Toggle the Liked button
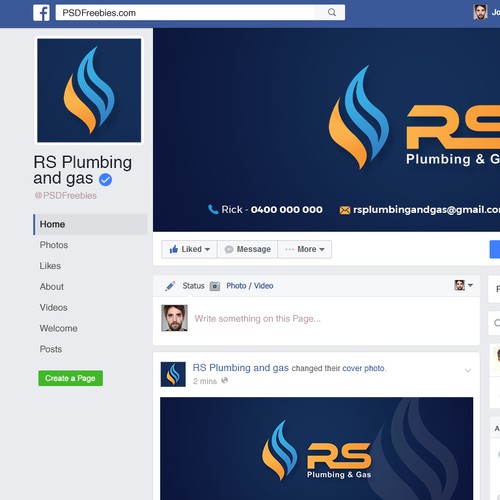Viewport: 500px width, 500px height. 189,249
